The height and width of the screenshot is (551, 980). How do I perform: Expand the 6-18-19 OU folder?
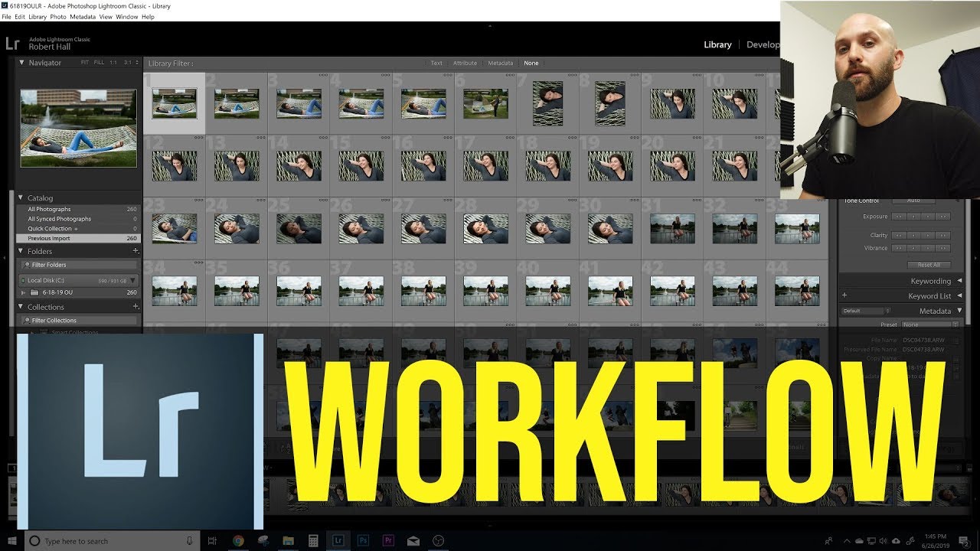pyautogui.click(x=24, y=292)
